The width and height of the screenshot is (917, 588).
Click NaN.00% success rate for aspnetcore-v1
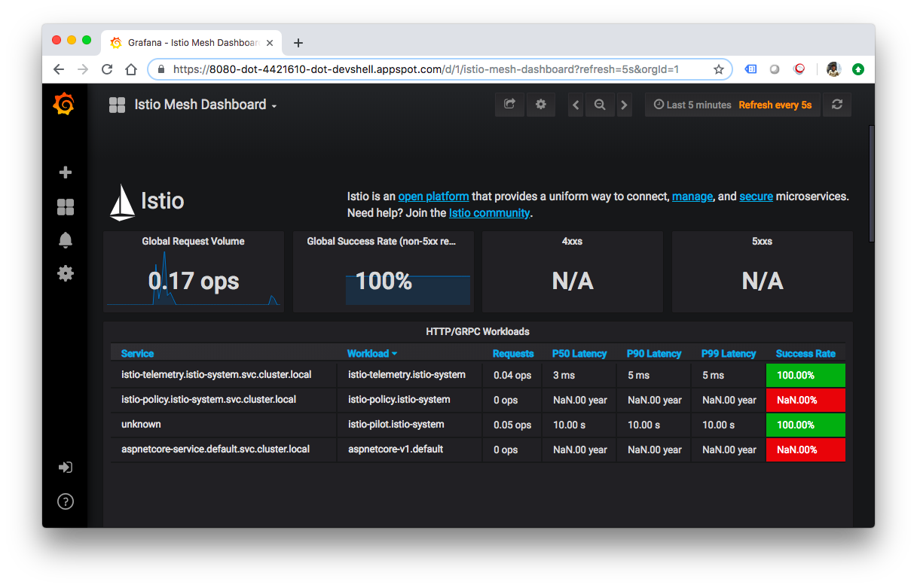pos(805,449)
